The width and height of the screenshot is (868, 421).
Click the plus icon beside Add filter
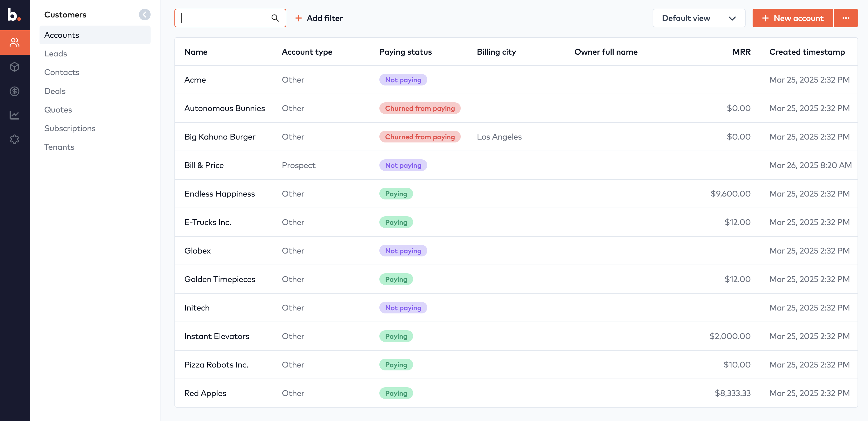298,18
